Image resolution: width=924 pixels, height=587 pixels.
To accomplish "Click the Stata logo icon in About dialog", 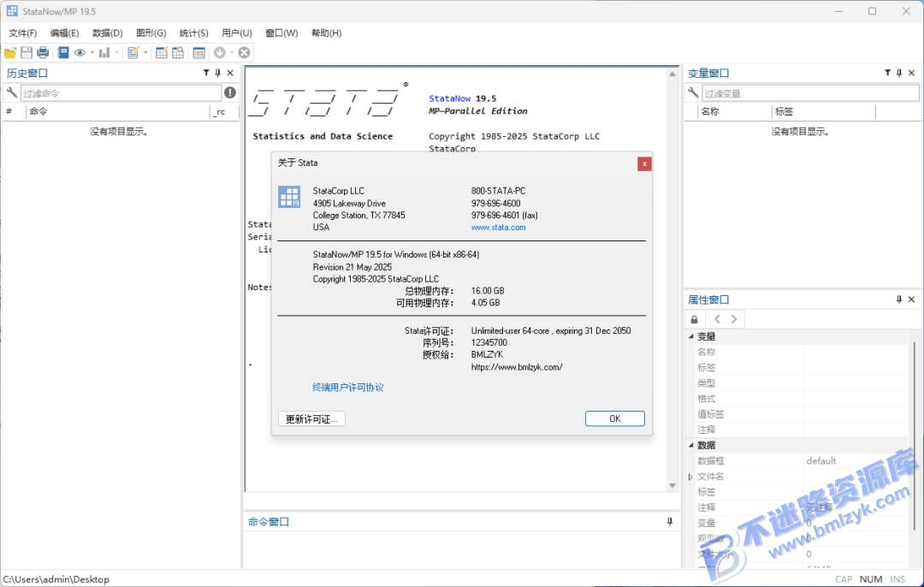I will pos(289,197).
